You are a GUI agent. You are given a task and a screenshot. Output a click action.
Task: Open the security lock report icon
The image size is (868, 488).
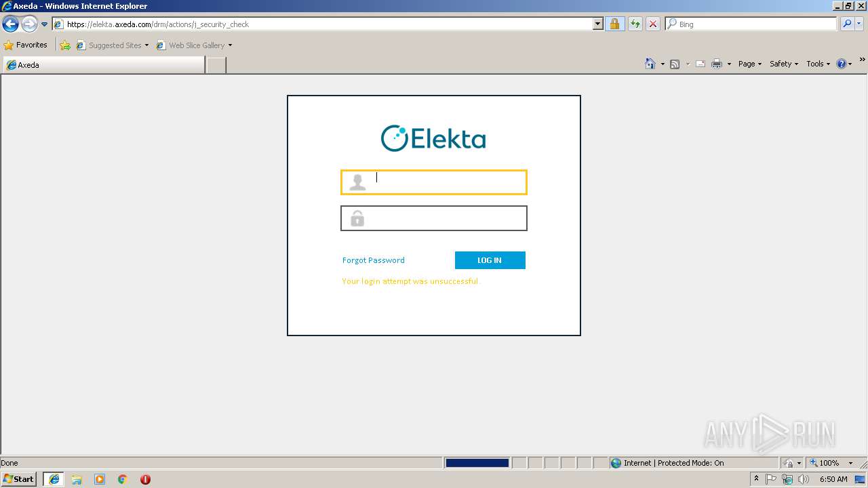coord(614,24)
